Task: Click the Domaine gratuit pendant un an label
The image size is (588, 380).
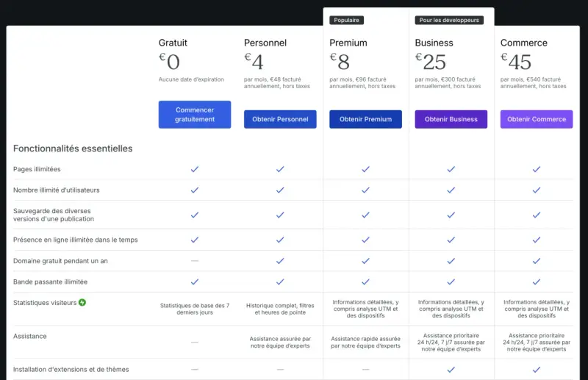Action: coord(60,261)
